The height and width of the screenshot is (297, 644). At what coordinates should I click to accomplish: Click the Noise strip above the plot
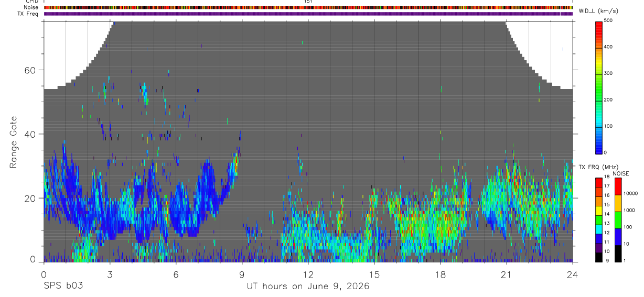click(308, 7)
